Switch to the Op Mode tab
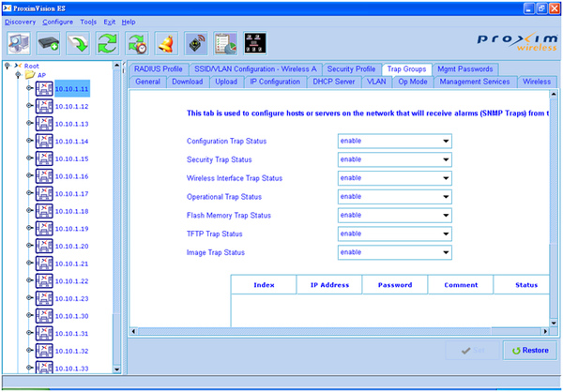Screen dimensions: 563x392 [413, 82]
